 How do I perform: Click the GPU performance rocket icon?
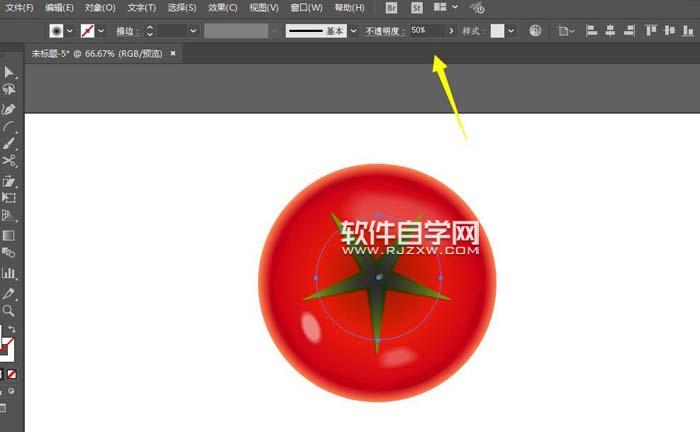477,8
